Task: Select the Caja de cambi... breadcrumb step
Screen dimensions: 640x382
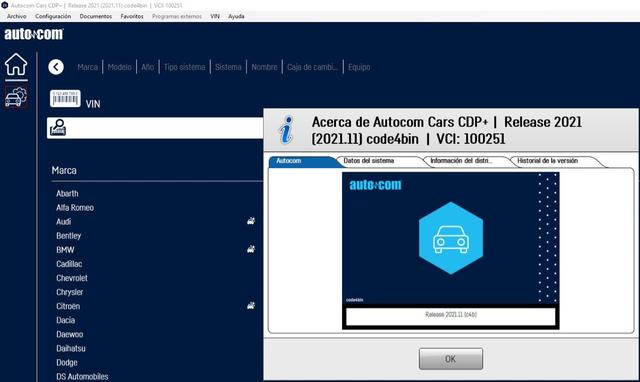Action: (313, 67)
